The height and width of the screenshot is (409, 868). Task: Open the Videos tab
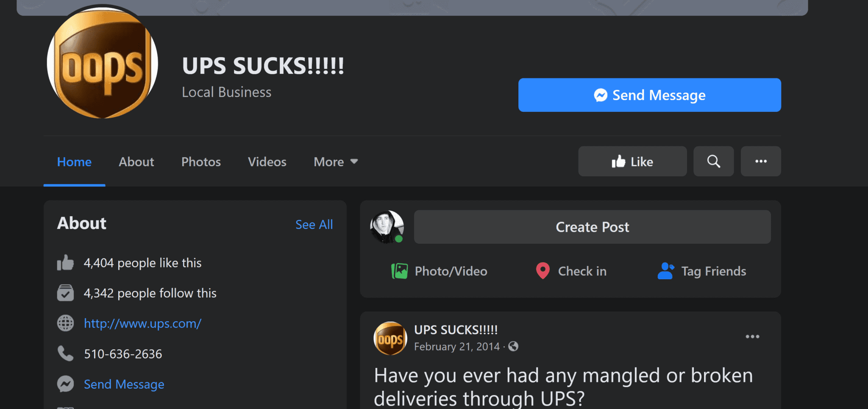[267, 161]
